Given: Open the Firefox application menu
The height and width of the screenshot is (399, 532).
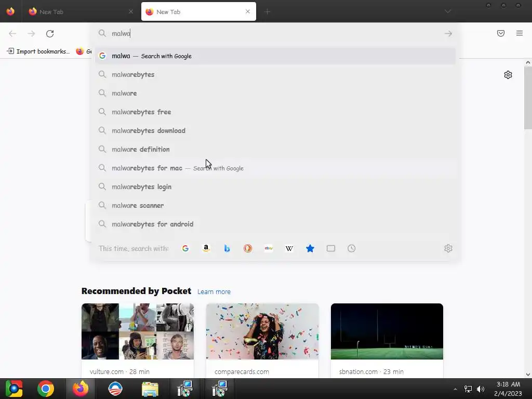Looking at the screenshot, I should 520,33.
